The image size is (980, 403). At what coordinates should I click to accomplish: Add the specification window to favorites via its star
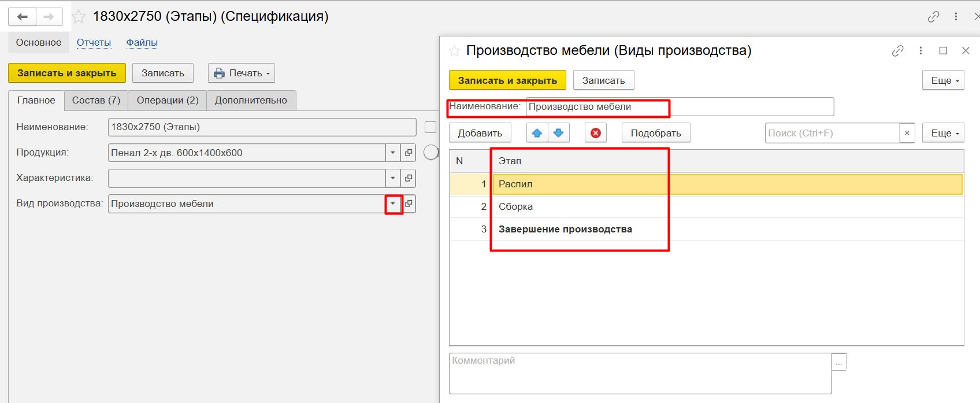click(79, 17)
